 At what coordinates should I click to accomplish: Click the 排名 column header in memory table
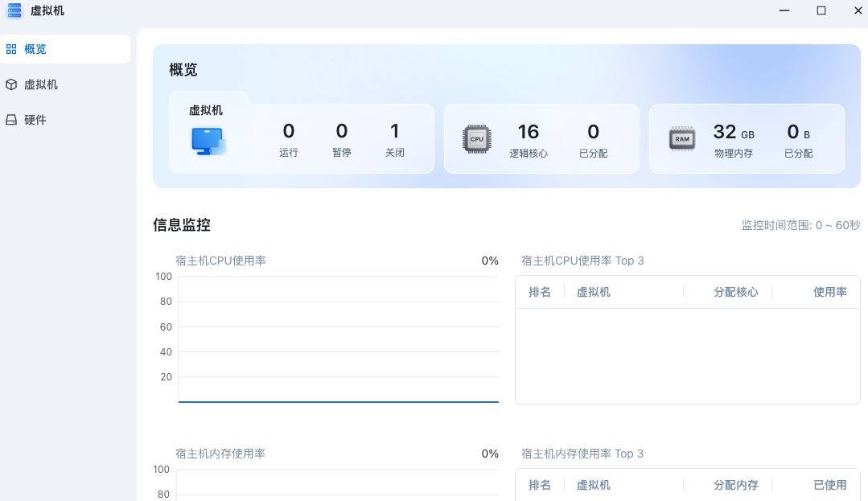click(539, 486)
